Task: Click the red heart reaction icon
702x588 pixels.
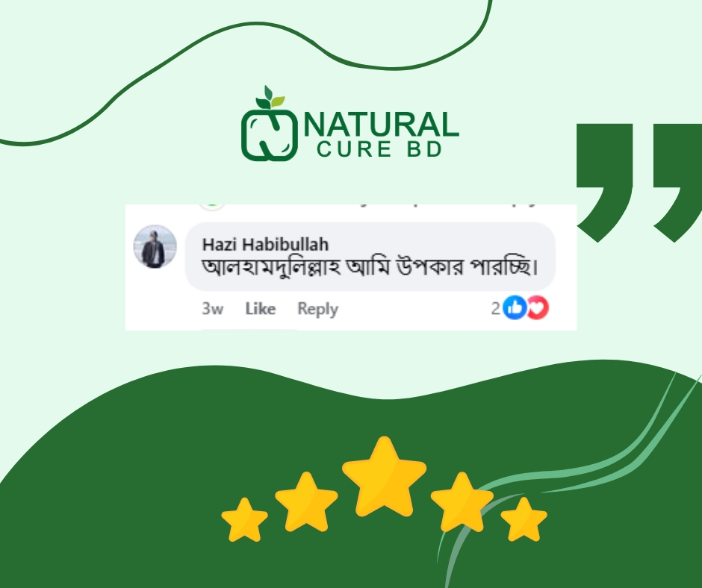Action: coord(538,308)
